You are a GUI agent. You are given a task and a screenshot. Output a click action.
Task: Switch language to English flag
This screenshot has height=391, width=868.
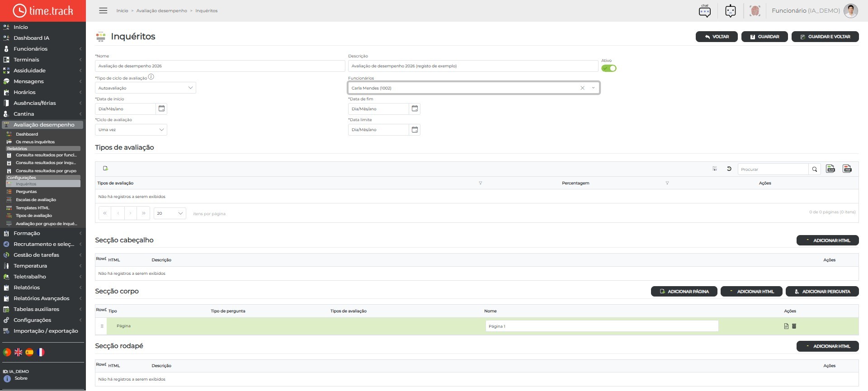click(19, 352)
